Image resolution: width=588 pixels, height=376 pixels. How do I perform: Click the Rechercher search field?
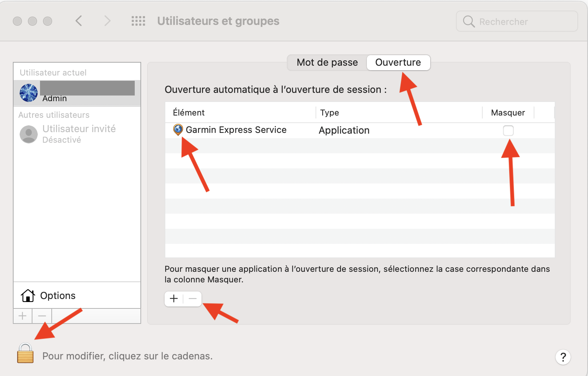521,22
